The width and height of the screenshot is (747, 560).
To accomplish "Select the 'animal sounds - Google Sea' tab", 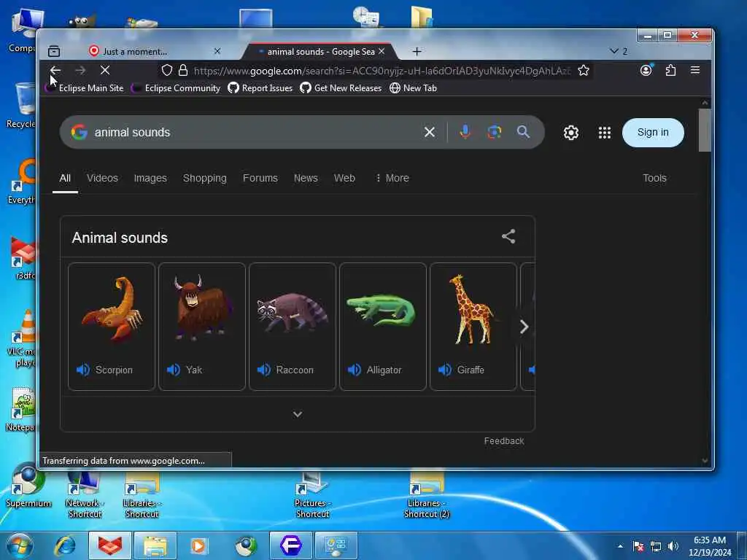I will coord(321,51).
